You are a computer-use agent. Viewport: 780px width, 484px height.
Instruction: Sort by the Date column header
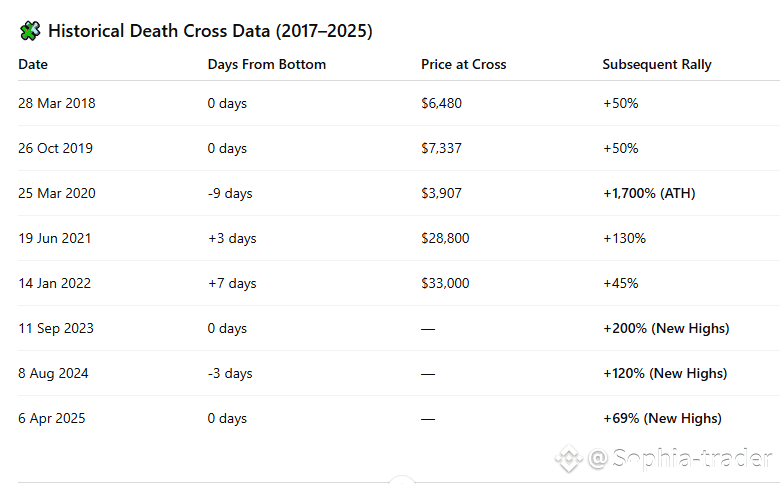(x=33, y=64)
